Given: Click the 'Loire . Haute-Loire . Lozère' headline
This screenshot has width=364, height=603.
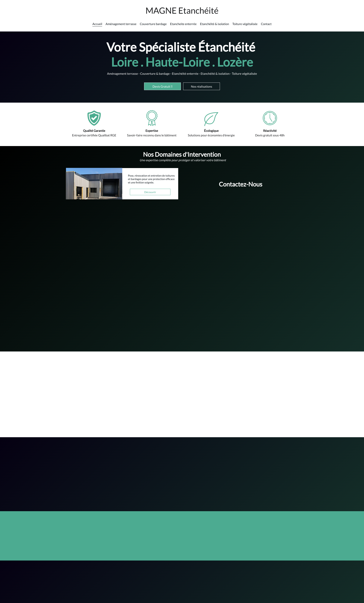Looking at the screenshot, I should click(x=182, y=62).
